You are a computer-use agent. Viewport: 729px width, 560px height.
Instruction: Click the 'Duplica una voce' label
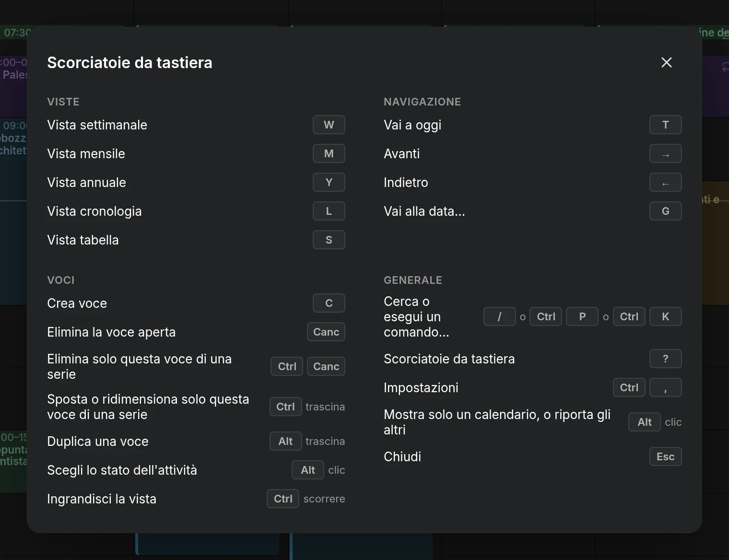(98, 441)
